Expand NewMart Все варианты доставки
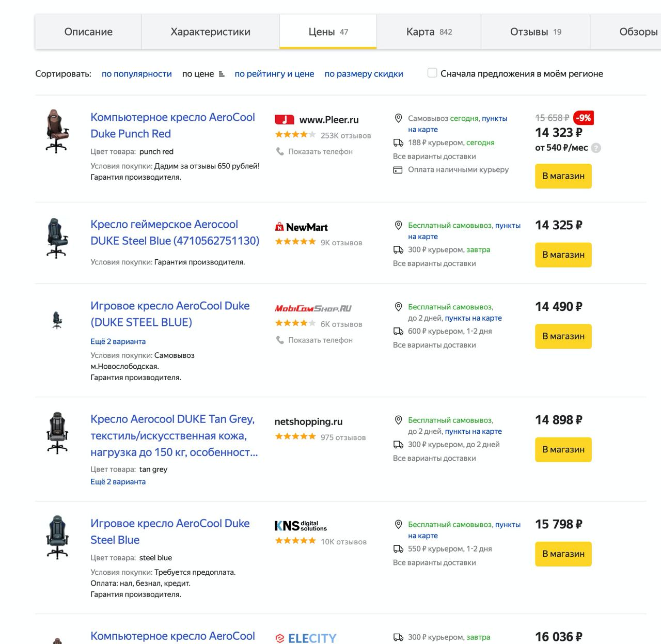661x644 pixels. tap(434, 263)
